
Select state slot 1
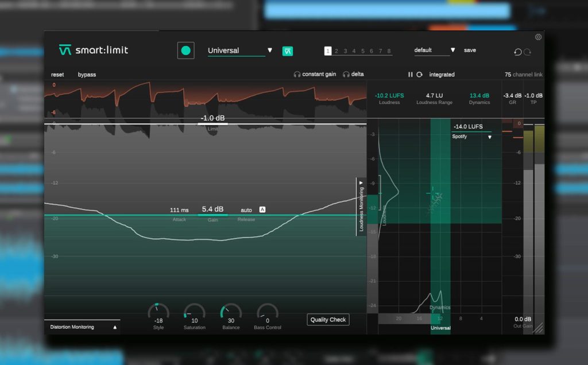click(328, 51)
